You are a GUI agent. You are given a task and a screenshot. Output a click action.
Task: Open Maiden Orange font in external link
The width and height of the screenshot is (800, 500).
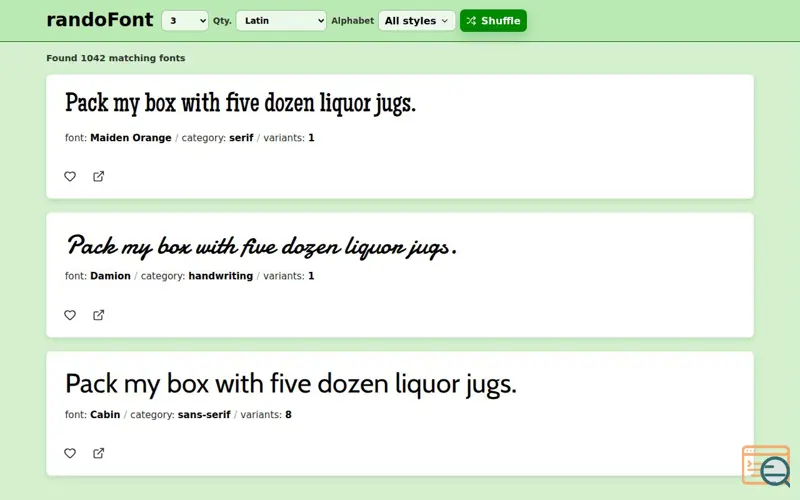98,177
